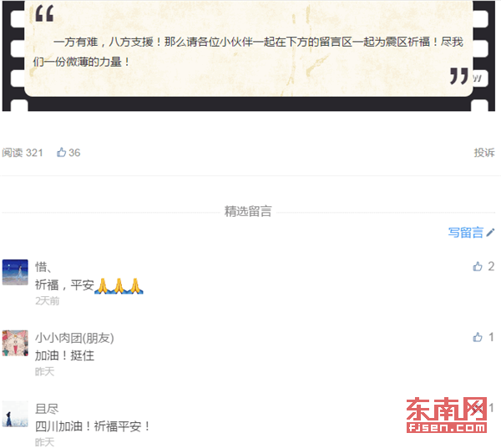Click username 且尽
This screenshot has width=501, height=448.
click(x=47, y=409)
